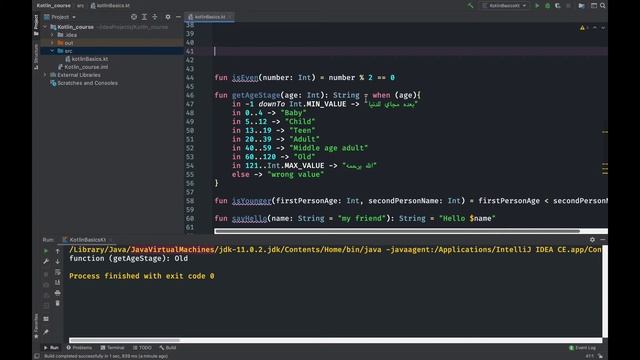This screenshot has width=640, height=360.
Task: Select kotlinBasics.kt in project tree
Action: point(87,59)
